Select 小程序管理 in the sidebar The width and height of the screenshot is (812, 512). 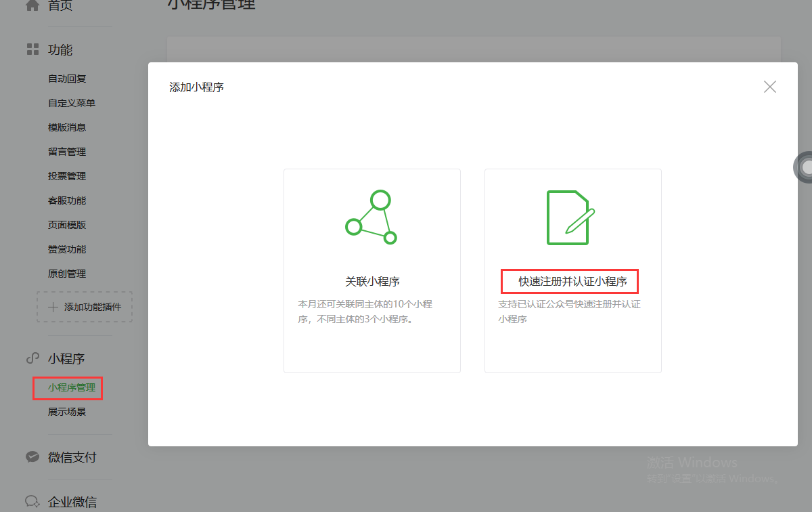tap(72, 388)
